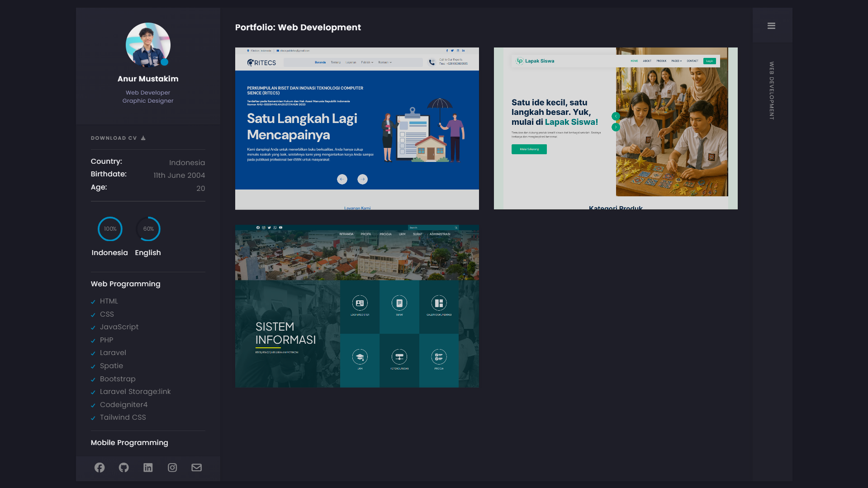Click the English 60% progress circle
This screenshot has height=488, width=868.
tap(148, 229)
